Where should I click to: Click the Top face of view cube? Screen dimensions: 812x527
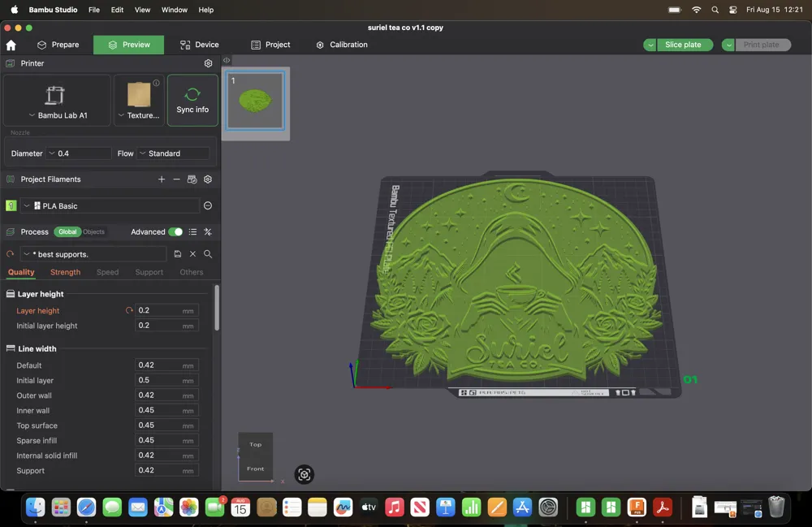click(255, 445)
